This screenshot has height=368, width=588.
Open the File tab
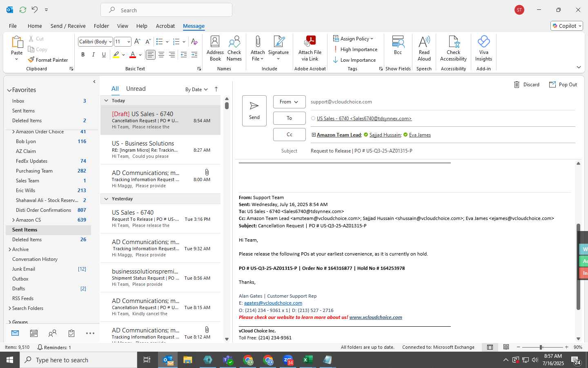[13, 26]
